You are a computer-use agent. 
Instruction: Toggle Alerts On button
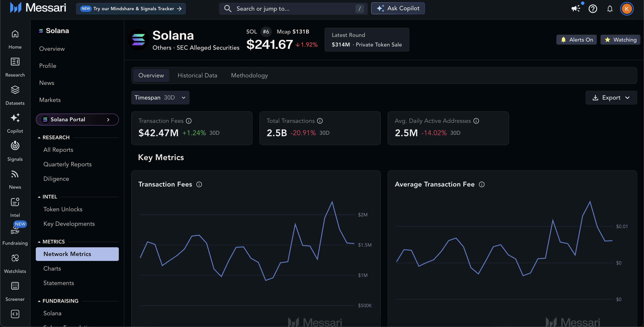tap(576, 39)
